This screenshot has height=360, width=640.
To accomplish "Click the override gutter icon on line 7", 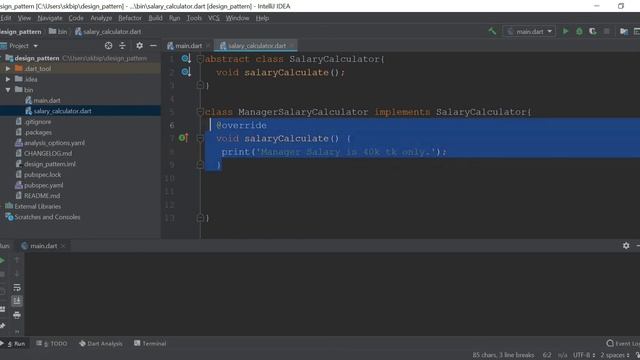I will [x=183, y=138].
